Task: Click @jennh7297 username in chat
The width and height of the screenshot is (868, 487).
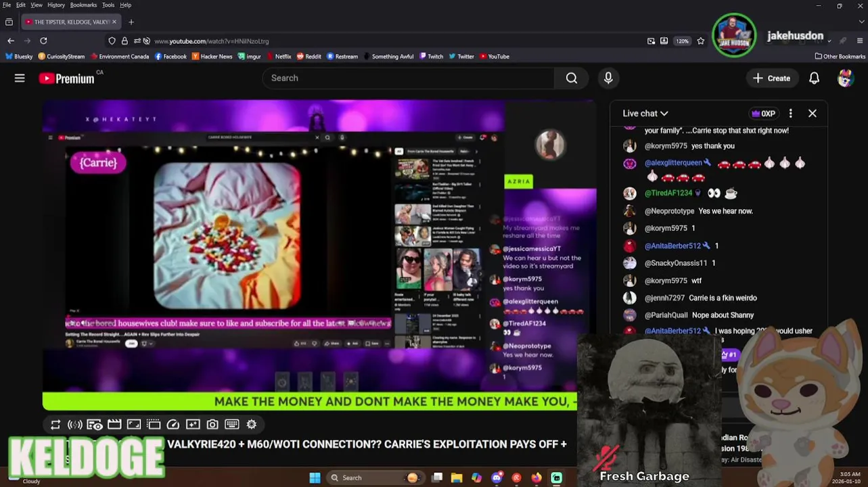Action: (665, 298)
